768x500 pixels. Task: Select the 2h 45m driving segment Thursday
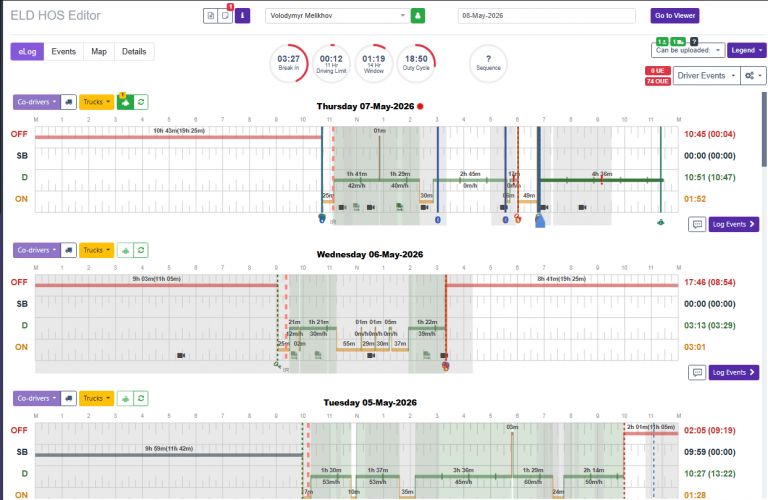pos(470,180)
